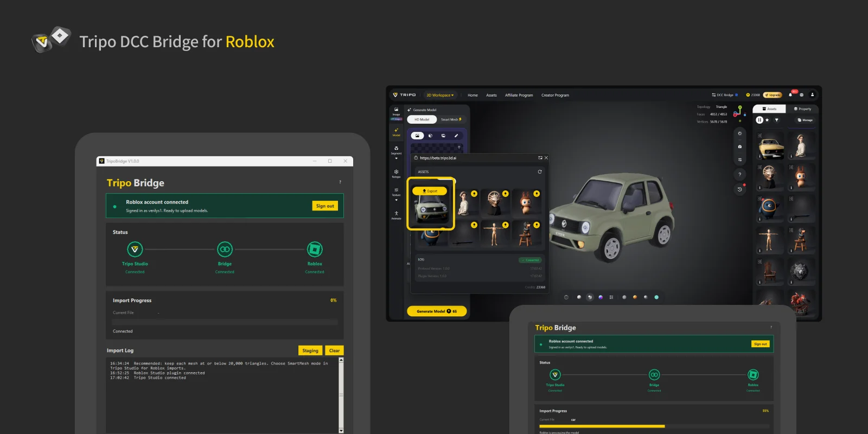Open Creator Program in top navigation
This screenshot has width=868, height=434.
point(555,95)
